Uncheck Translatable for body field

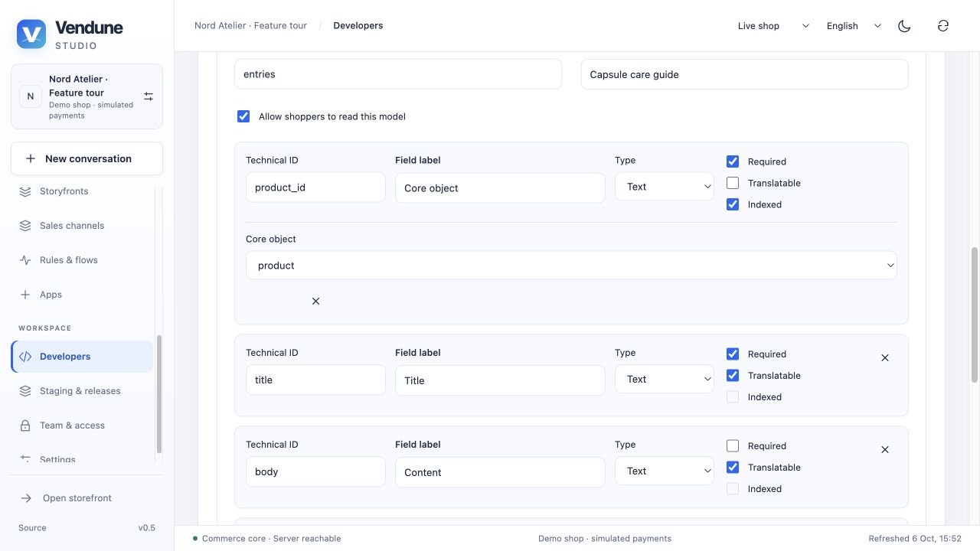[733, 467]
